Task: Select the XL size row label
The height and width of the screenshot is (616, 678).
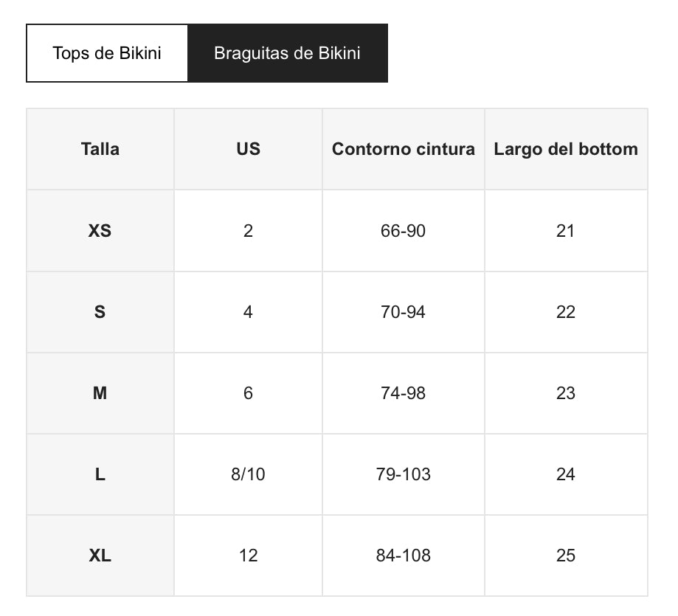Action: [100, 556]
